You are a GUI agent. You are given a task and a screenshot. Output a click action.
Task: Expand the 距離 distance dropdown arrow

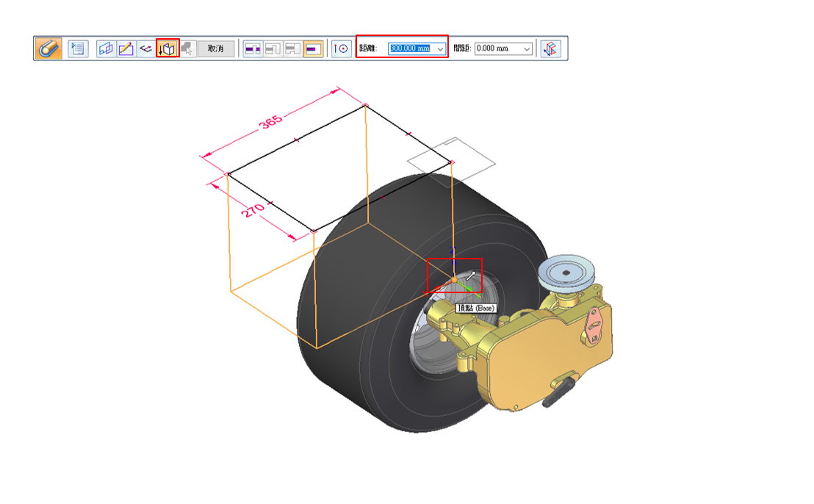click(x=440, y=48)
